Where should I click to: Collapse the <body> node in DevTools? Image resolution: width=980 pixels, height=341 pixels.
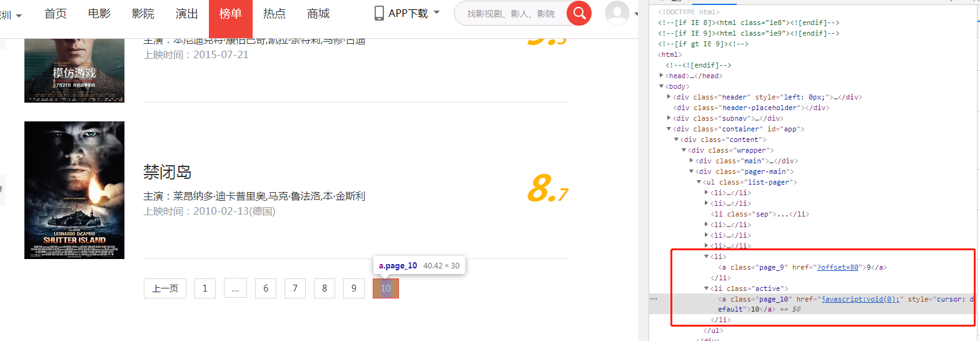point(662,86)
